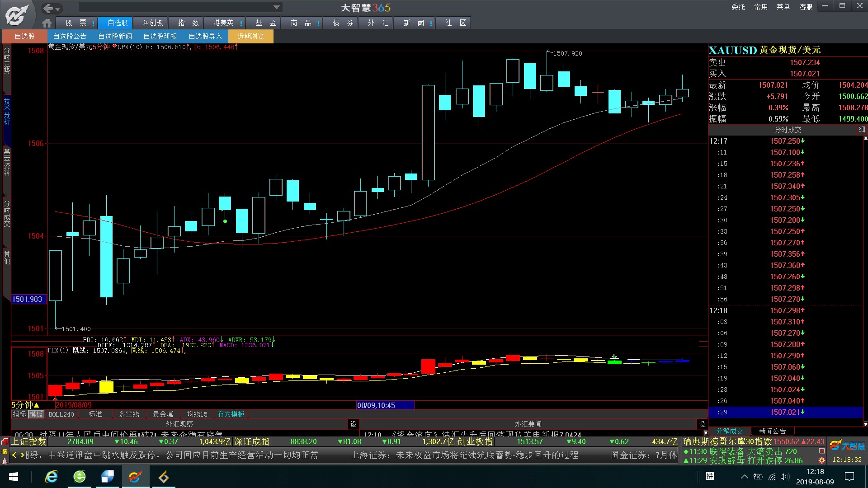Click the 细 detail button next to 分时成交
Viewport: 868px width, 488px height.
(862, 130)
